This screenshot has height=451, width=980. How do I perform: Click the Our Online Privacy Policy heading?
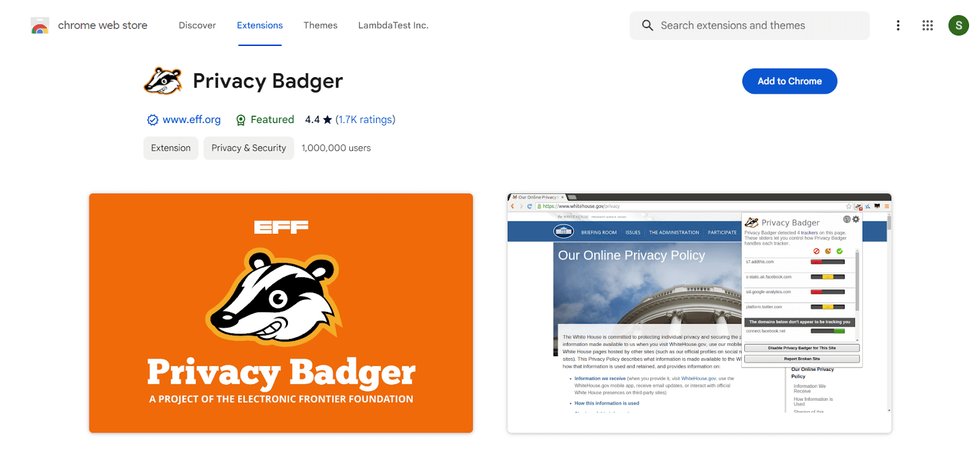point(631,255)
